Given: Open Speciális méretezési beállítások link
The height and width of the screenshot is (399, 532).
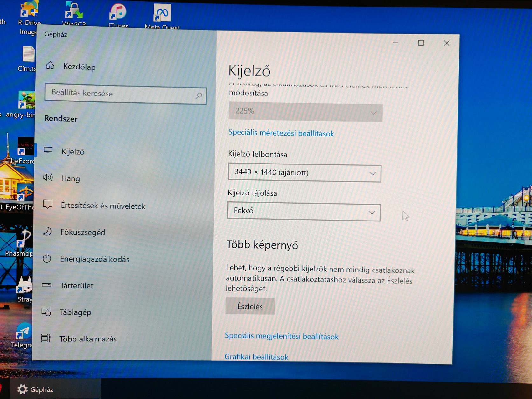Looking at the screenshot, I should click(281, 133).
